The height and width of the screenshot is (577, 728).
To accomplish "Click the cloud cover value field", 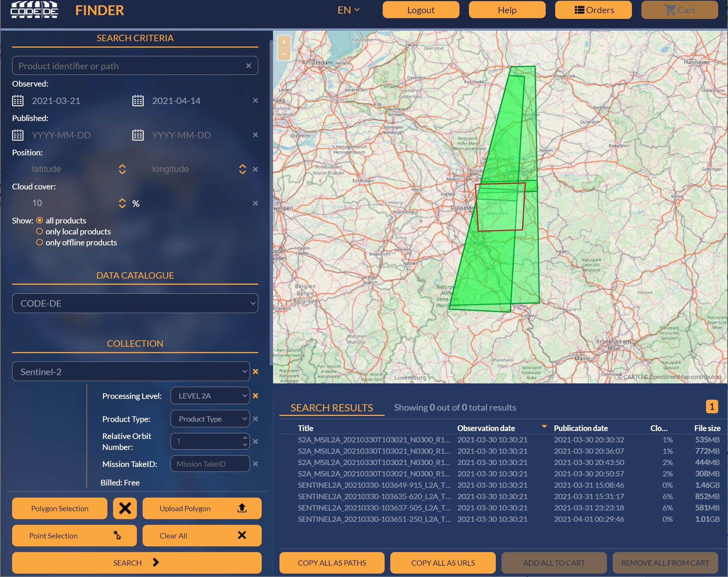I will pyautogui.click(x=72, y=203).
